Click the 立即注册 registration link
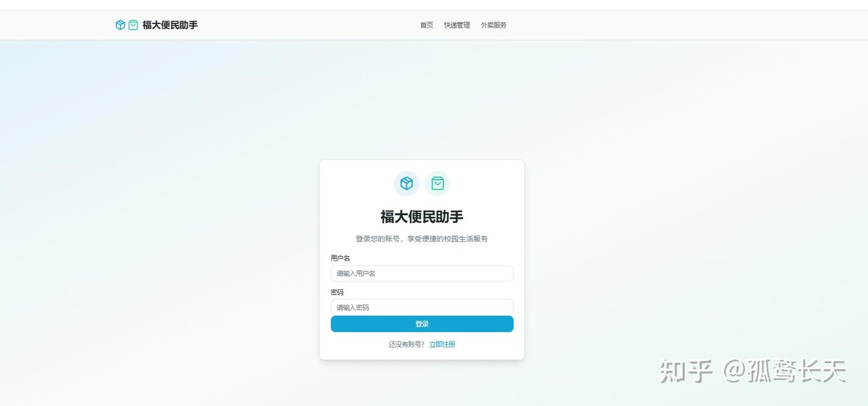The height and width of the screenshot is (406, 868). coord(442,344)
